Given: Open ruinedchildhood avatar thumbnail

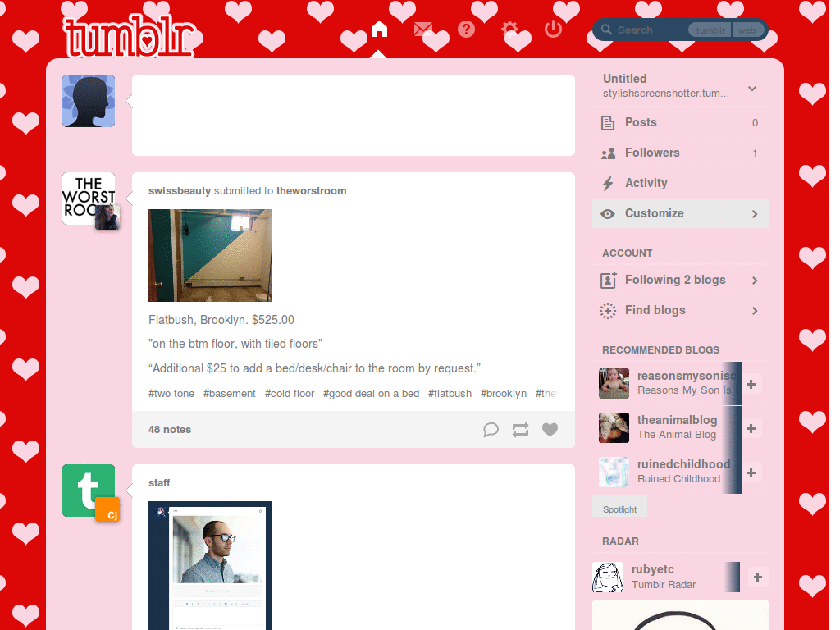Looking at the screenshot, I should click(614, 472).
